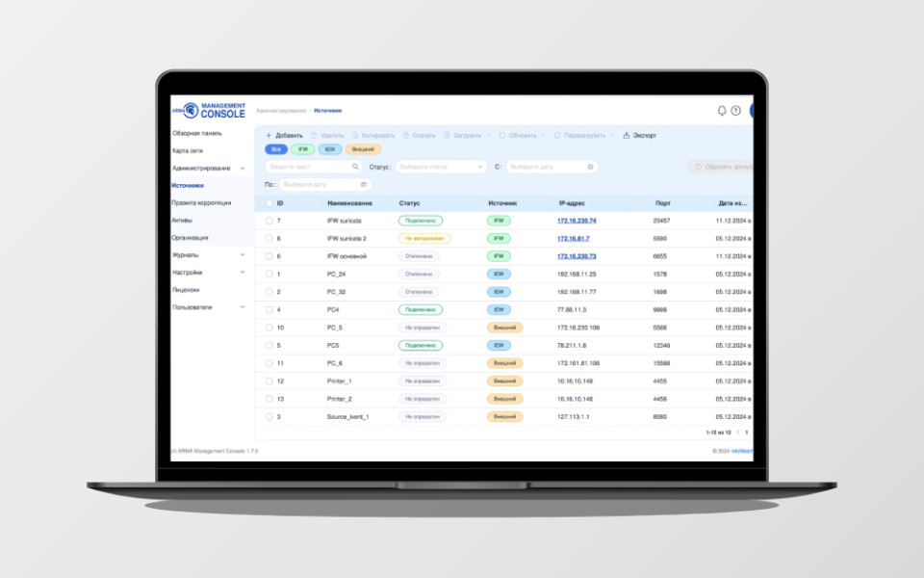Select the Внешний filter chip

[362, 149]
